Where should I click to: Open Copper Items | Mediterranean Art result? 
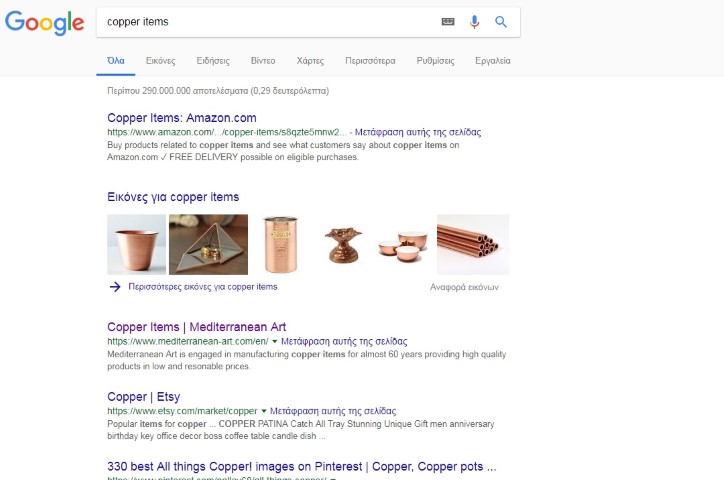coord(197,327)
